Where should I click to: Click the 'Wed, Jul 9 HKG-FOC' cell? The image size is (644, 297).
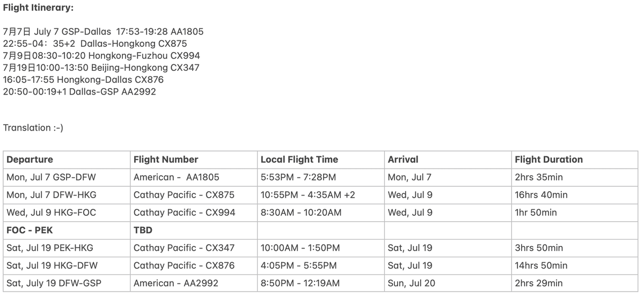(x=52, y=213)
